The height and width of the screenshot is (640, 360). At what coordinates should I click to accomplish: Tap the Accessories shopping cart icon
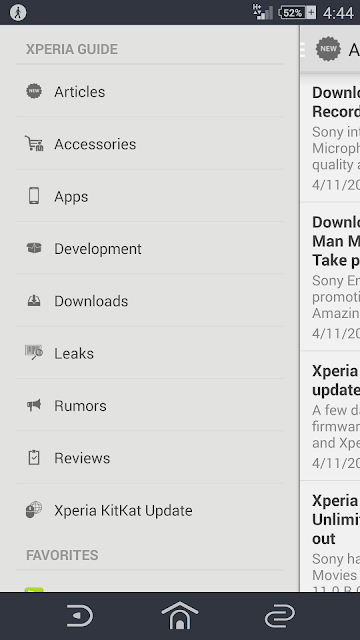34,143
